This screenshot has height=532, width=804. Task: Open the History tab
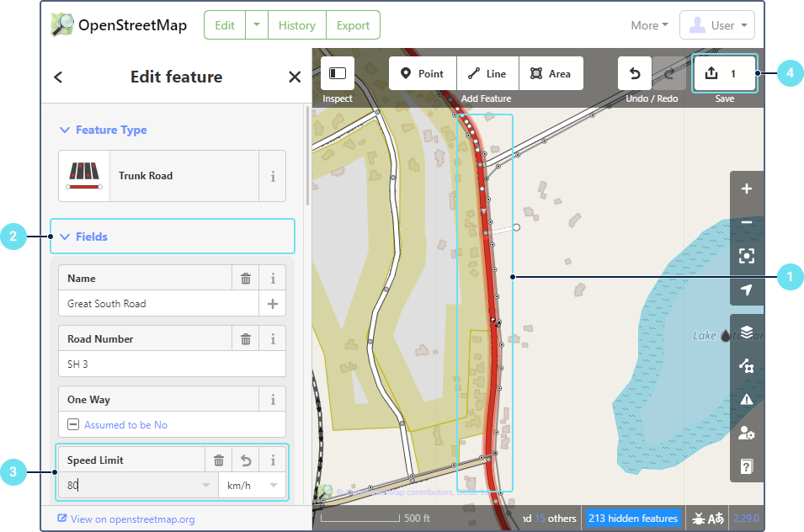point(296,25)
